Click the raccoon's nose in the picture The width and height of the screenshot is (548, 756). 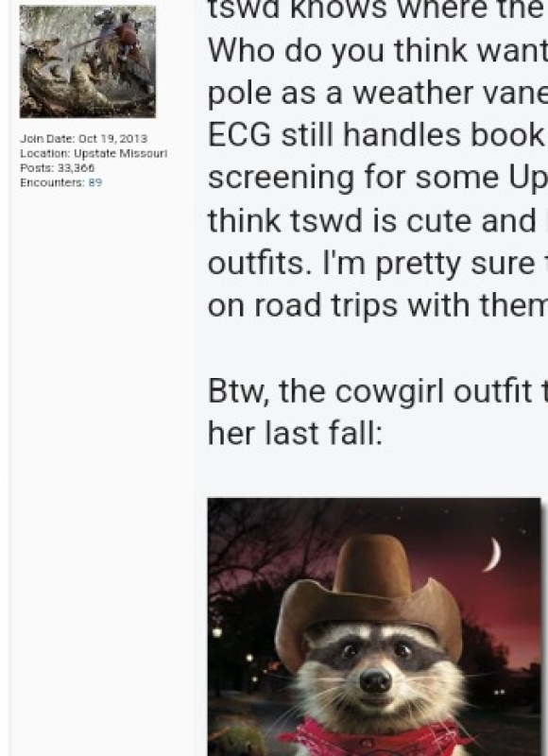point(375,681)
